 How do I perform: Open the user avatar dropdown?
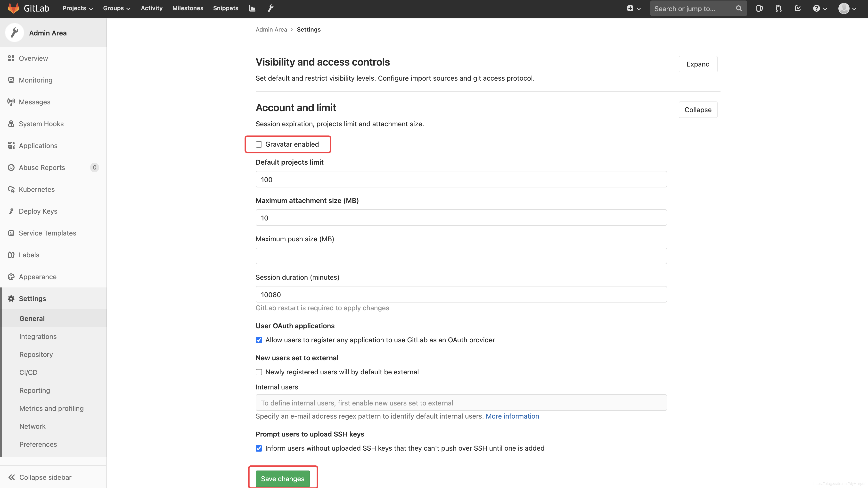point(847,8)
